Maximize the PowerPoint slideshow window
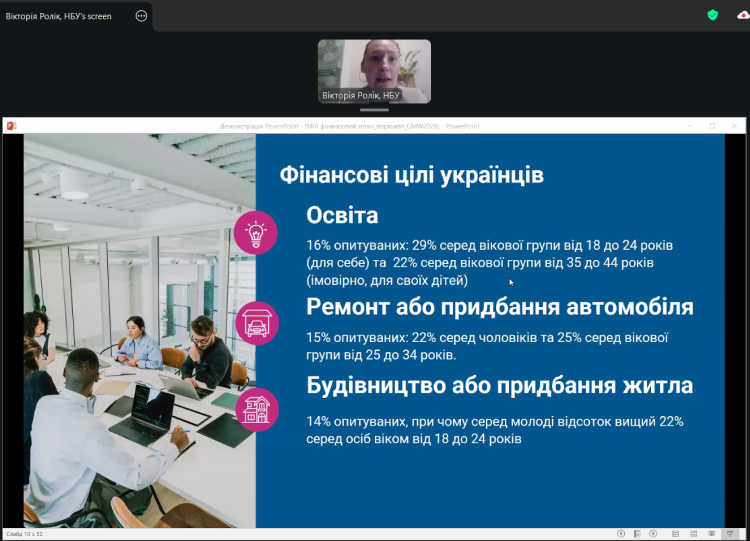Viewport: 750px width, 541px height. coord(712,126)
